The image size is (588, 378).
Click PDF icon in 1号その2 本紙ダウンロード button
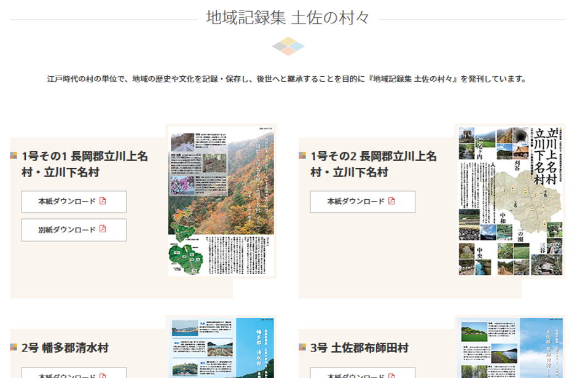(391, 201)
